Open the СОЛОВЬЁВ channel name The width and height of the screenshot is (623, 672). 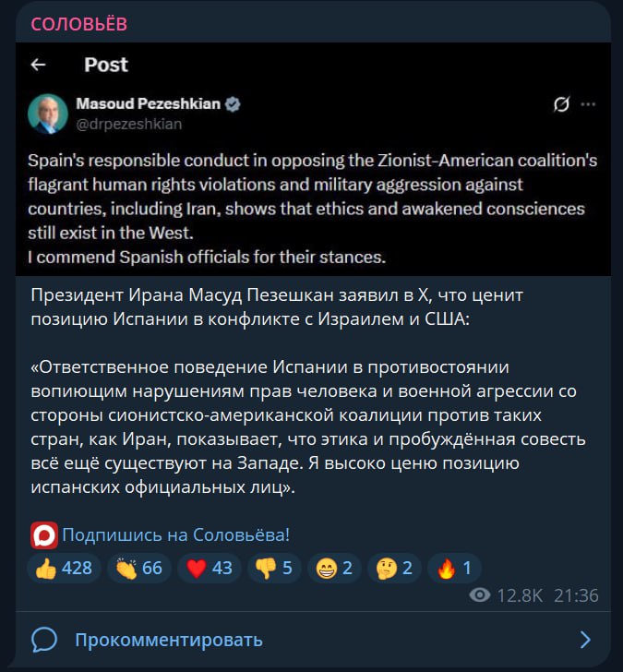coord(78,24)
